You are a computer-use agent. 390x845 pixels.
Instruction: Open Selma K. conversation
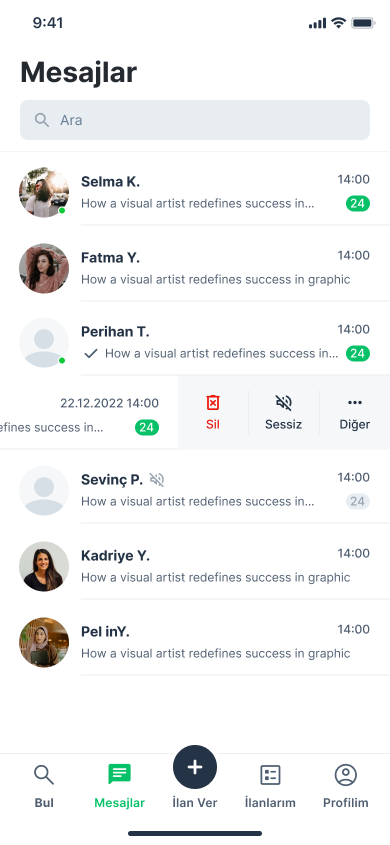click(x=195, y=192)
